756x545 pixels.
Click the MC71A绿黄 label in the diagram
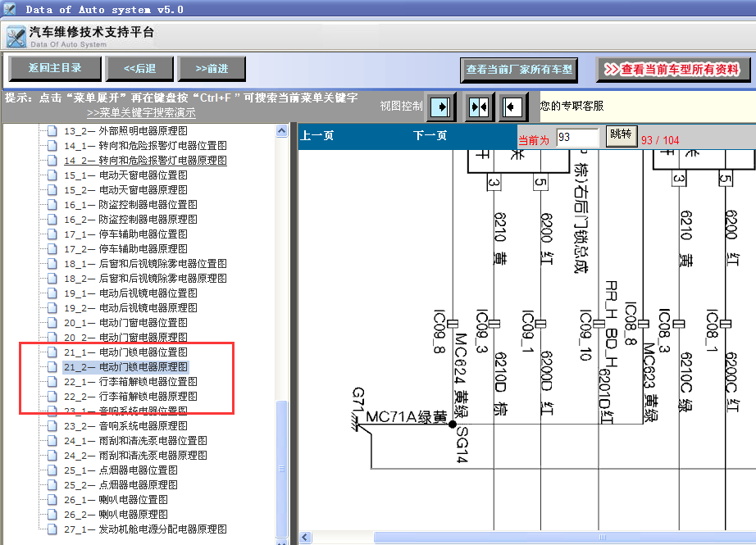pyautogui.click(x=407, y=417)
